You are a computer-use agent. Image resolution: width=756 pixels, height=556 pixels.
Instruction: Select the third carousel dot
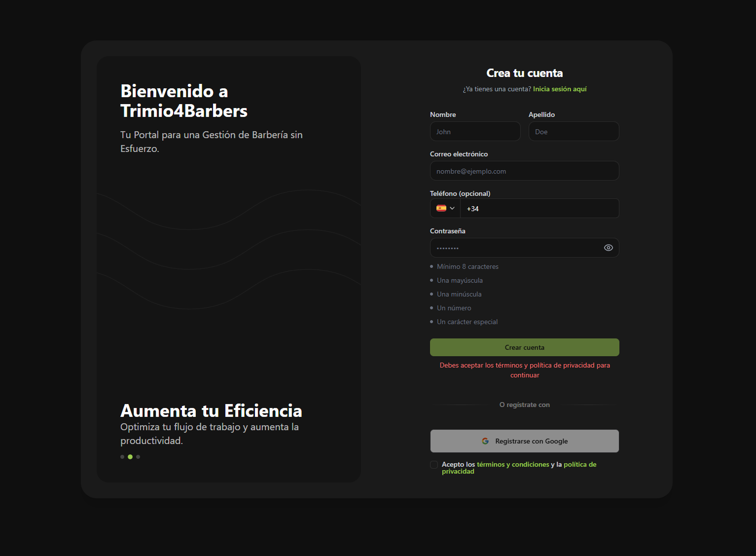[138, 457]
